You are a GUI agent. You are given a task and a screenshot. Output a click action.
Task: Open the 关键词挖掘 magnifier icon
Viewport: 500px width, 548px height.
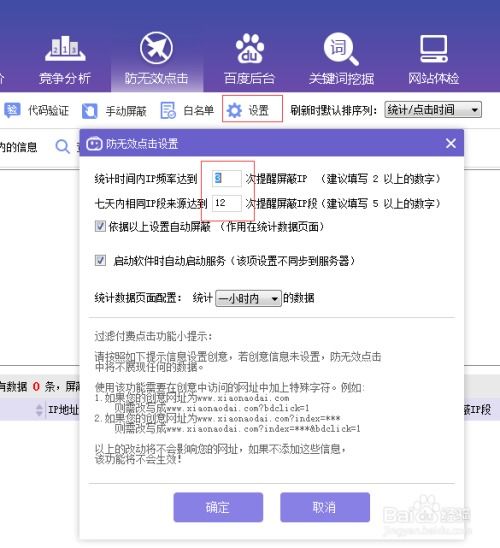pos(341,49)
